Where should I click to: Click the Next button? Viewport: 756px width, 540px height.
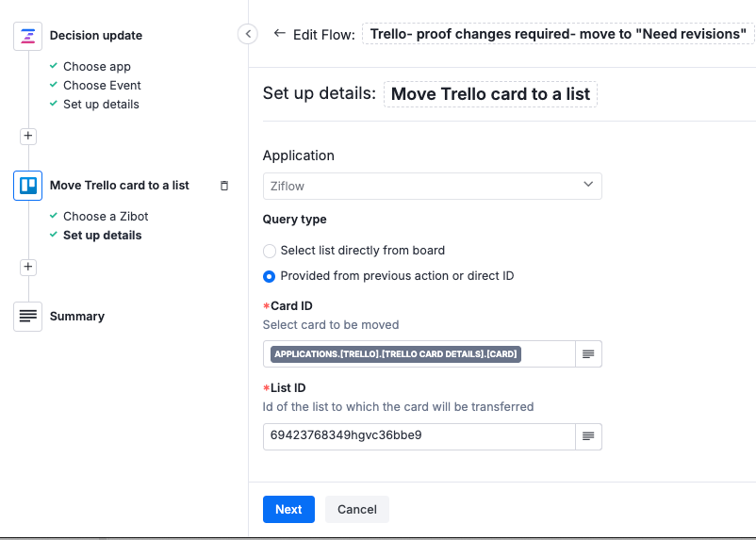coord(288,510)
